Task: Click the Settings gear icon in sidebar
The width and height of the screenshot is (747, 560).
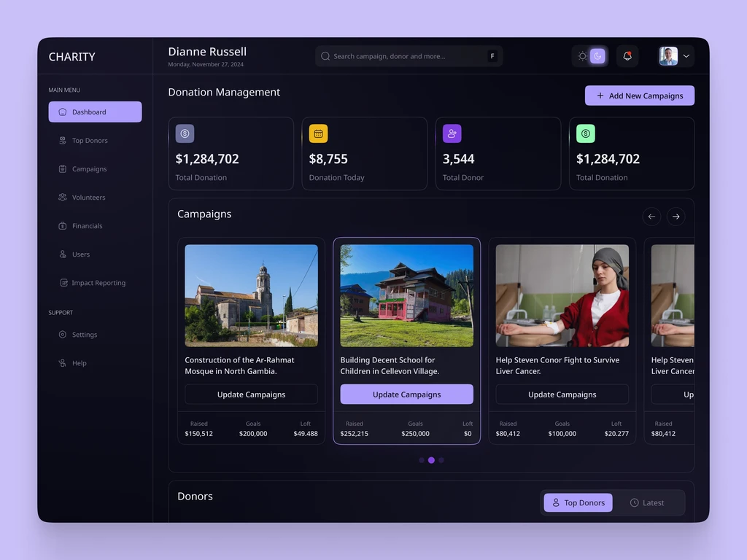Action: (63, 334)
